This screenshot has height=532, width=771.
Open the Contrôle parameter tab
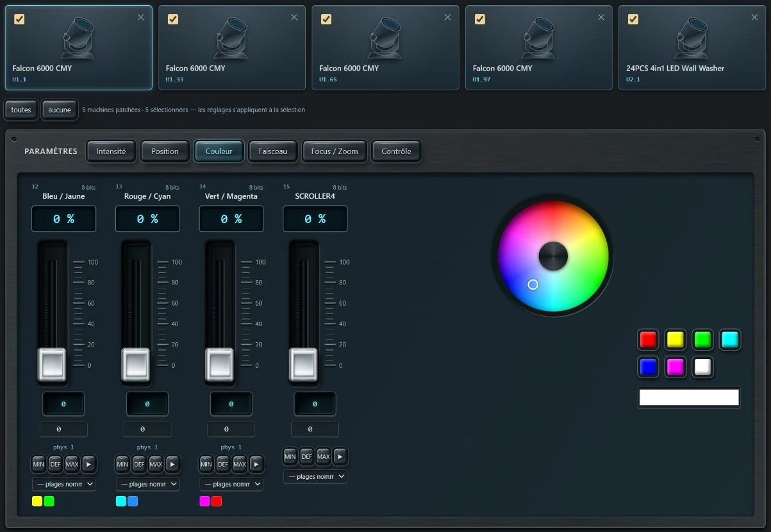[x=396, y=151]
